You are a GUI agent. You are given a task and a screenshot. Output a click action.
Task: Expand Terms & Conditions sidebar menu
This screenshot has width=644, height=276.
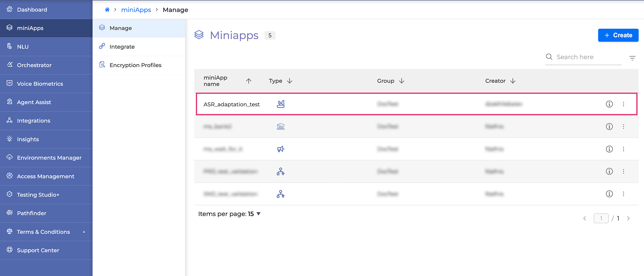pyautogui.click(x=84, y=232)
